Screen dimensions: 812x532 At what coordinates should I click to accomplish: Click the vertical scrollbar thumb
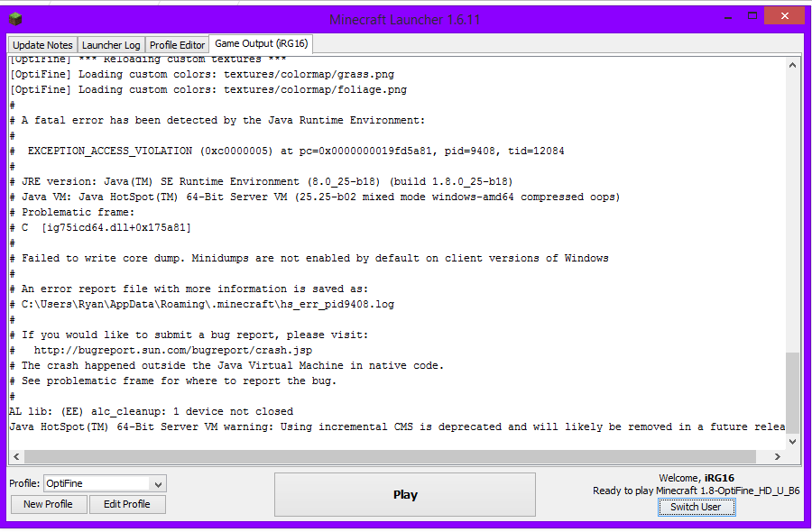click(x=792, y=391)
